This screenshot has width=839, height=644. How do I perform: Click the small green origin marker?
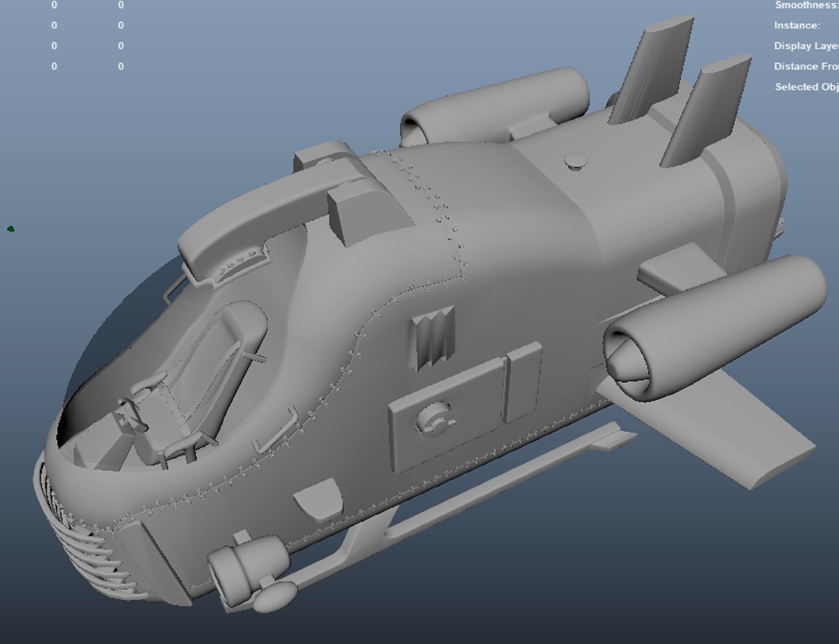pyautogui.click(x=11, y=229)
